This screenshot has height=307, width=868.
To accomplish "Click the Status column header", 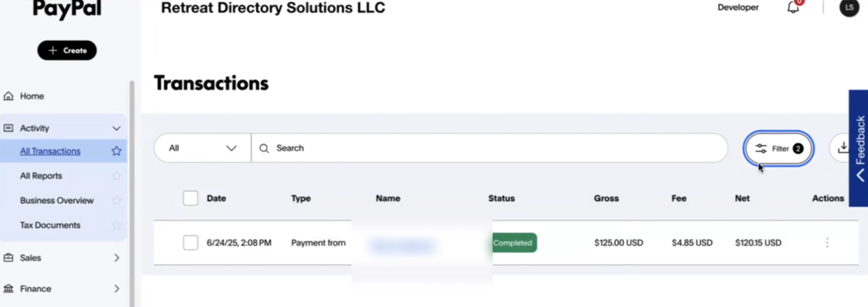I will [501, 198].
